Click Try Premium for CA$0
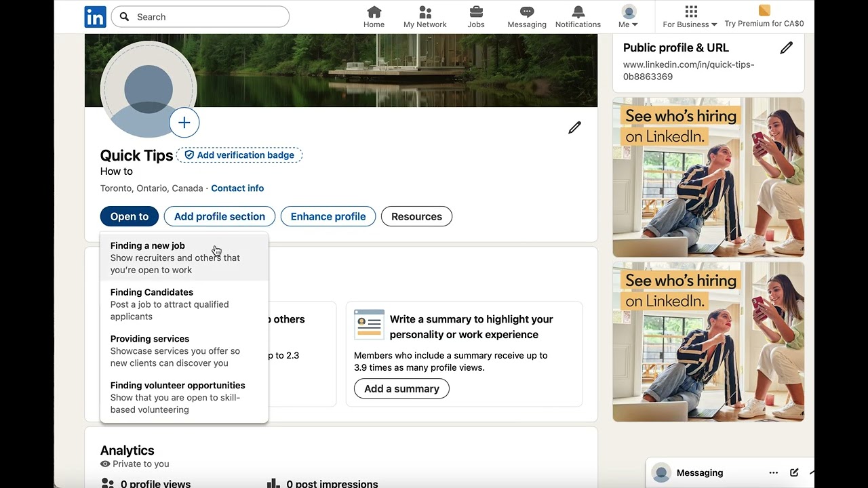 point(764,17)
